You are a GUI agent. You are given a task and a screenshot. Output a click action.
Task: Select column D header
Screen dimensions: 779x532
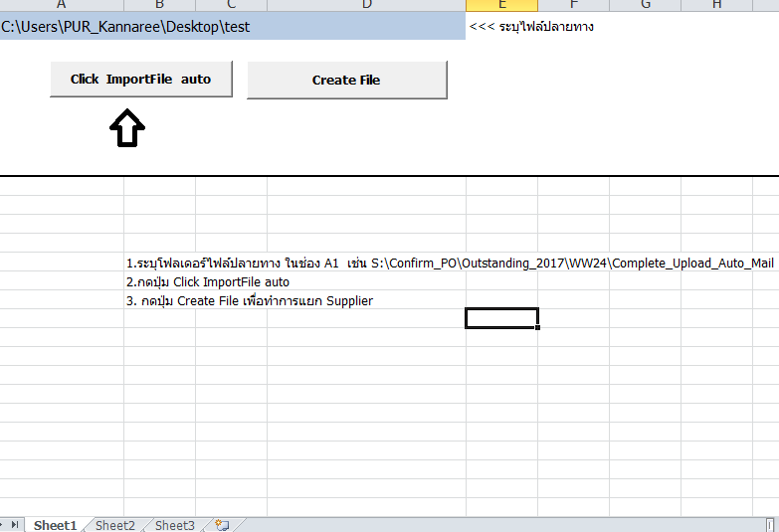tap(366, 5)
